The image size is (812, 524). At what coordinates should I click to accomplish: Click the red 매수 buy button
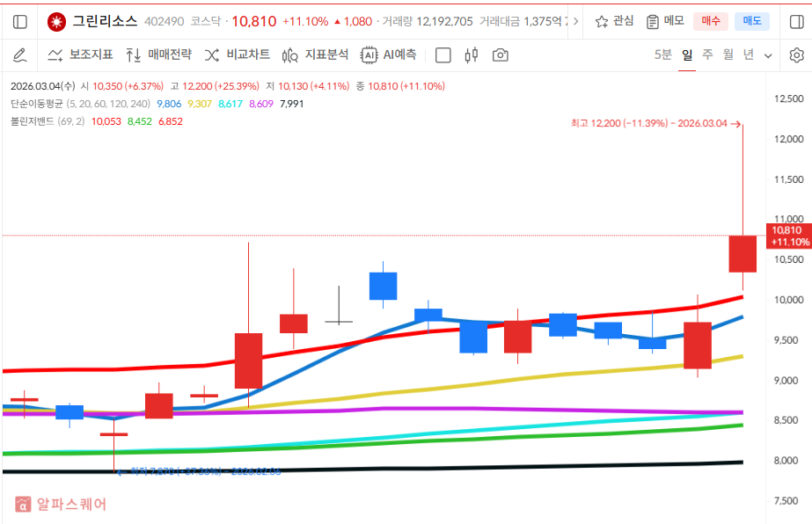point(710,21)
